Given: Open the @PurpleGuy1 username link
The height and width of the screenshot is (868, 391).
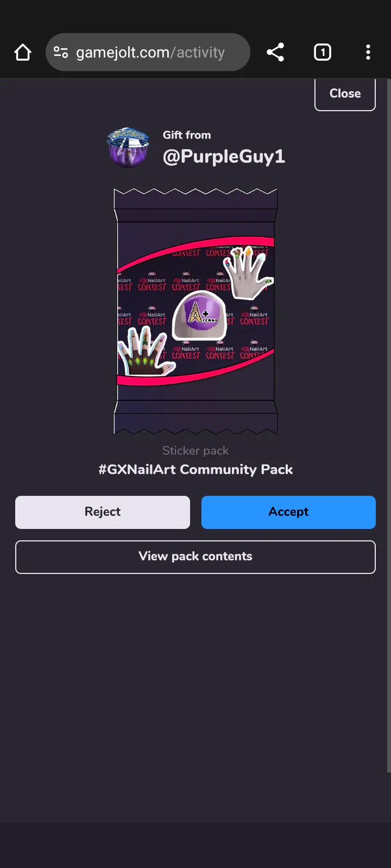Looking at the screenshot, I should (x=224, y=157).
